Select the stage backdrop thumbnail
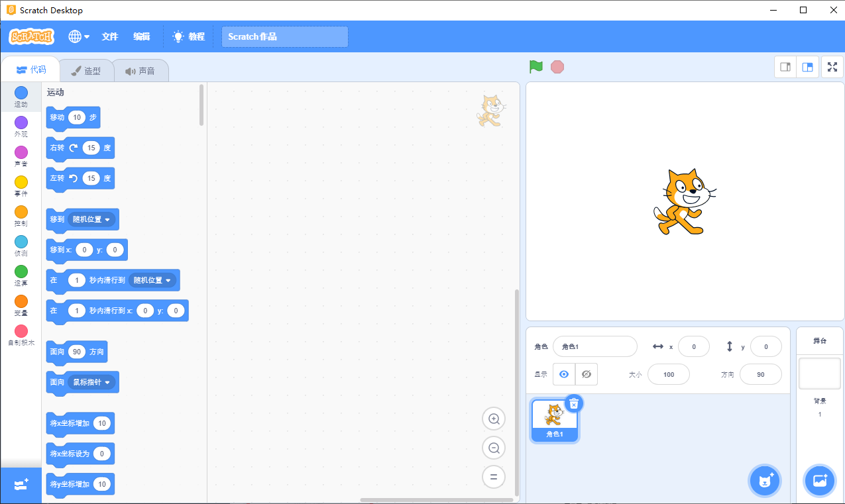845x504 pixels. pos(820,374)
